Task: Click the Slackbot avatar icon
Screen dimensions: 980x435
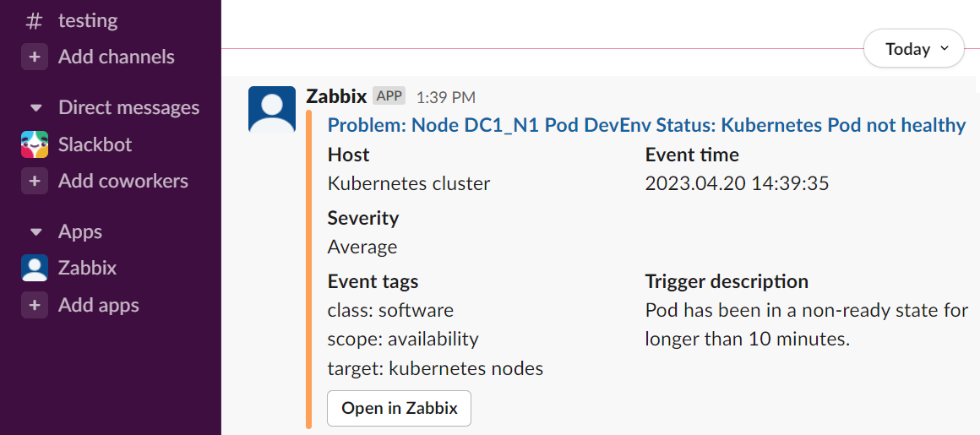Action: tap(35, 144)
